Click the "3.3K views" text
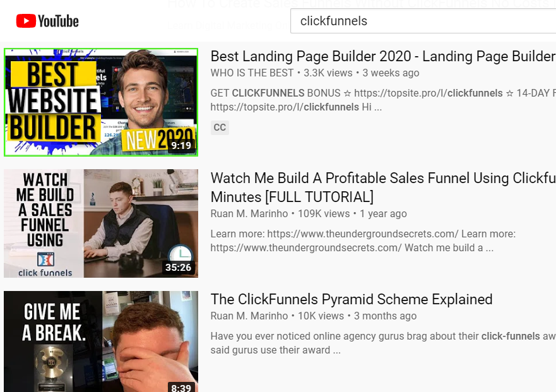 click(x=328, y=73)
